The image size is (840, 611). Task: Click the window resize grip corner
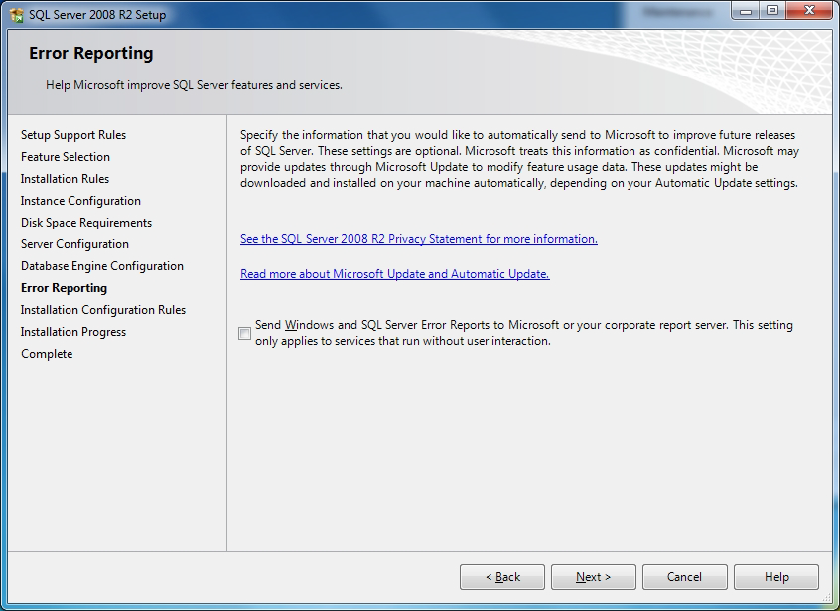(x=827, y=599)
